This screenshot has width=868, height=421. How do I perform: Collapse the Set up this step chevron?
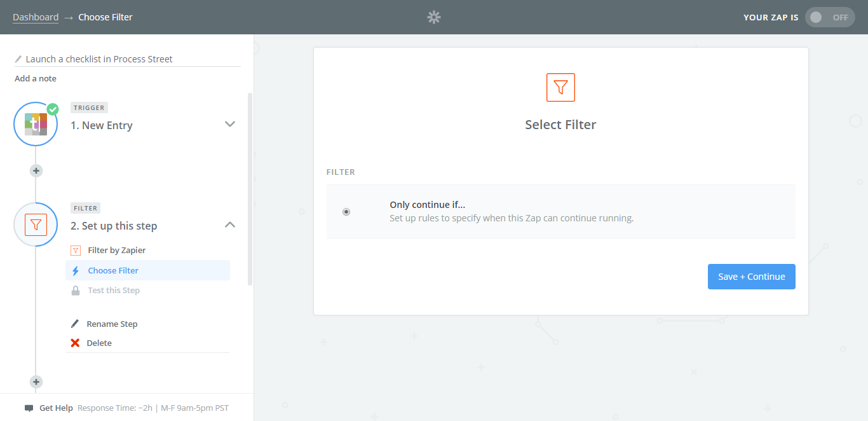pos(230,224)
